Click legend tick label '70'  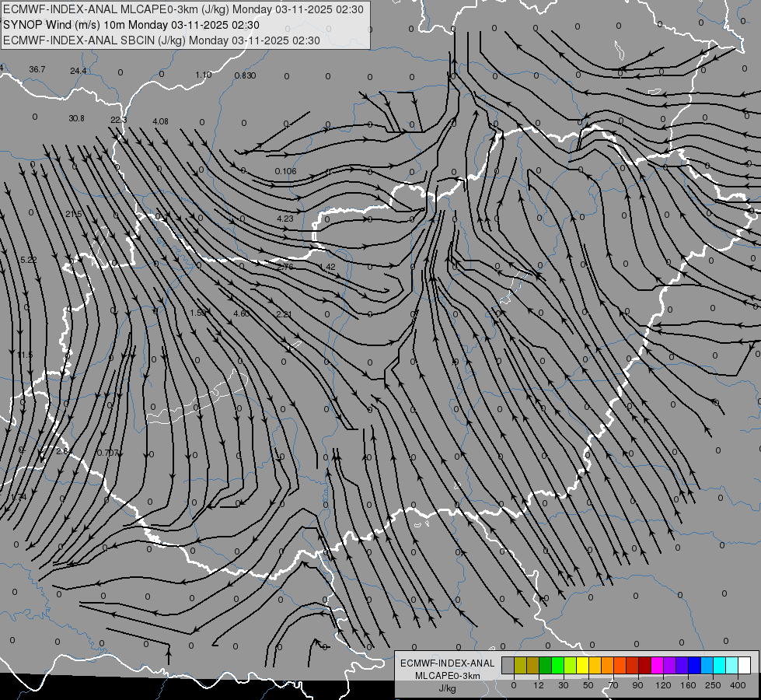(613, 685)
